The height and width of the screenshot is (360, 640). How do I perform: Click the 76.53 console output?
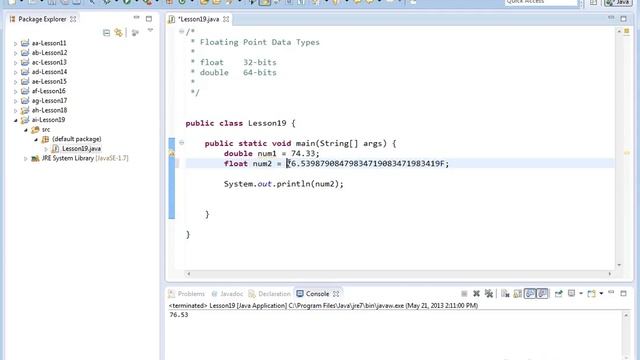179,315
